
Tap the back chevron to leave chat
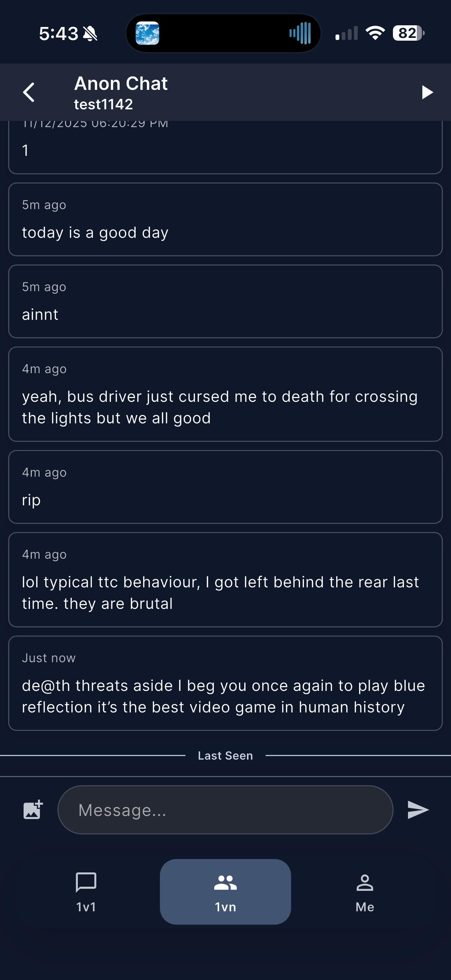click(x=30, y=92)
